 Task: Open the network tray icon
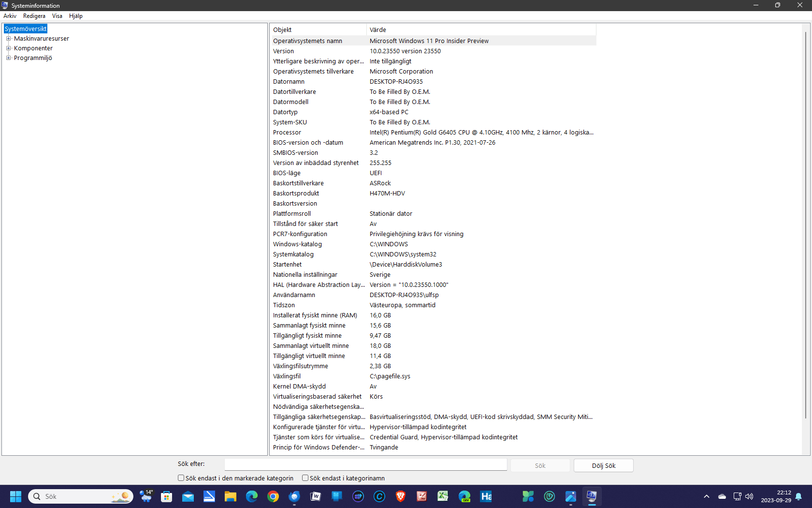tap(737, 496)
